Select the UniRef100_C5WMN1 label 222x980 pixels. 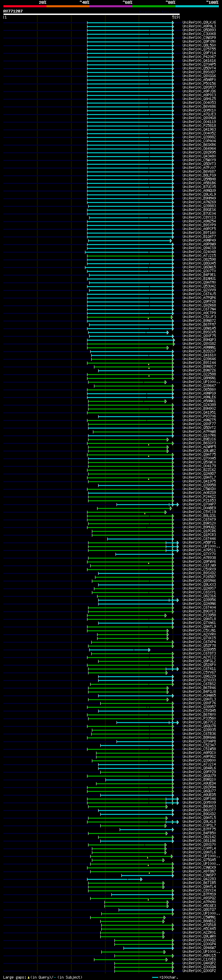click(199, 917)
